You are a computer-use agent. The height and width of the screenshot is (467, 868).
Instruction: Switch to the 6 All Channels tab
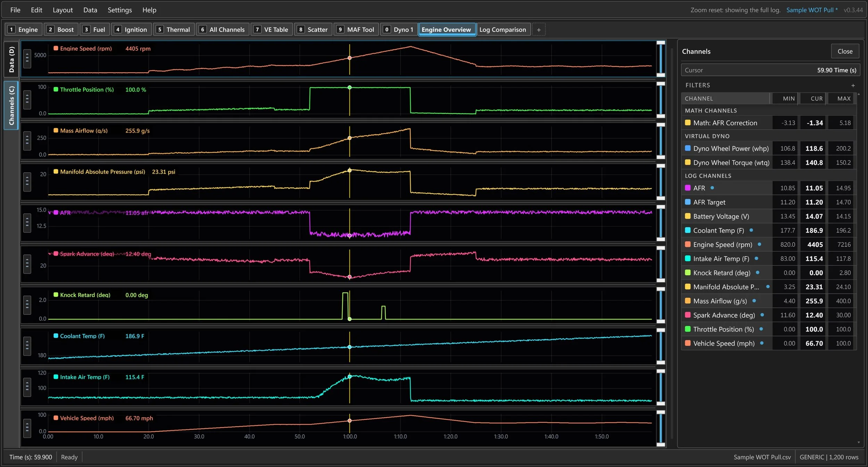[x=223, y=30]
